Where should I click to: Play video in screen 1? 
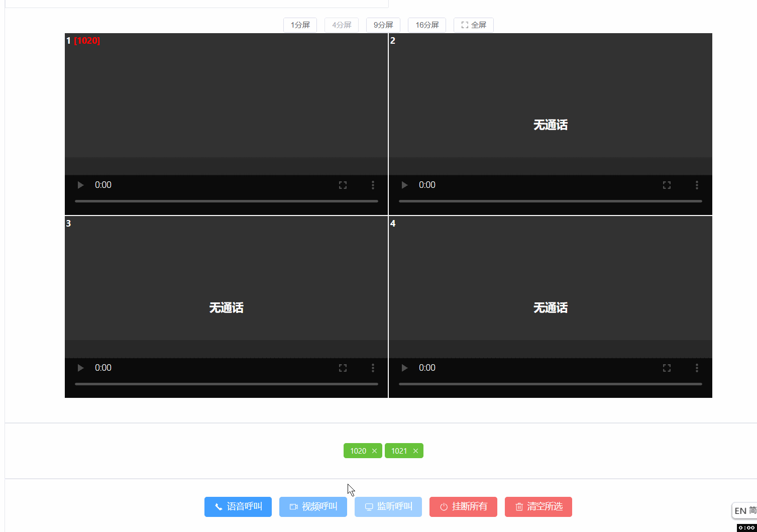pos(80,185)
